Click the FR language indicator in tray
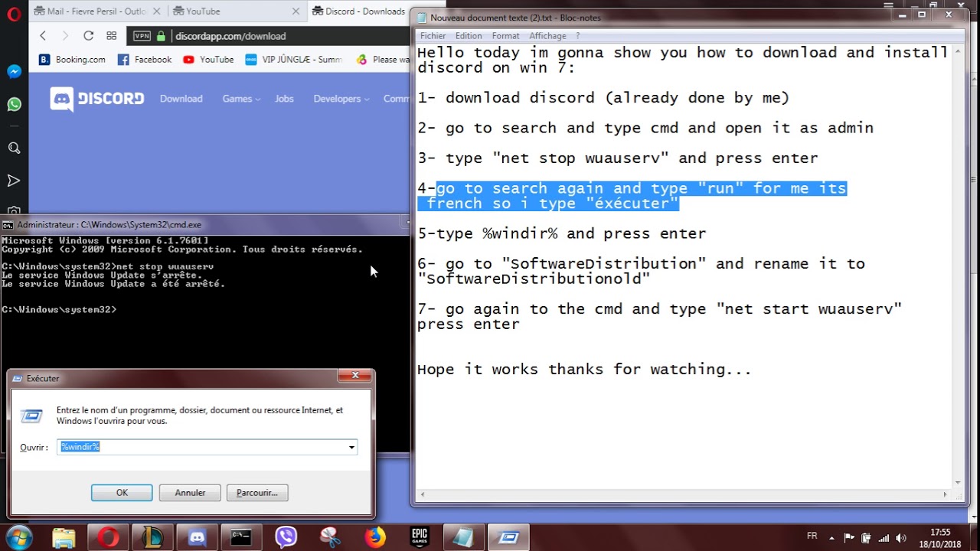Image resolution: width=980 pixels, height=551 pixels. 812,536
